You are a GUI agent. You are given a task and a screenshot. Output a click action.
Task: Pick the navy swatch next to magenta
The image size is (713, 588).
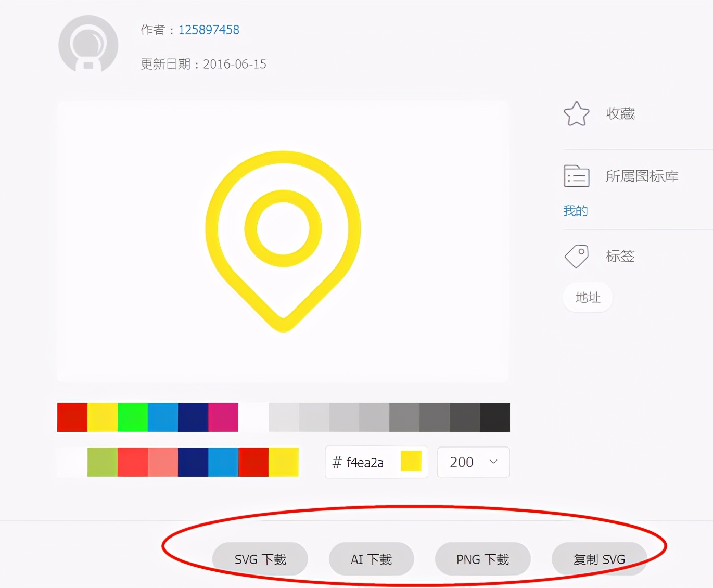pos(193,417)
